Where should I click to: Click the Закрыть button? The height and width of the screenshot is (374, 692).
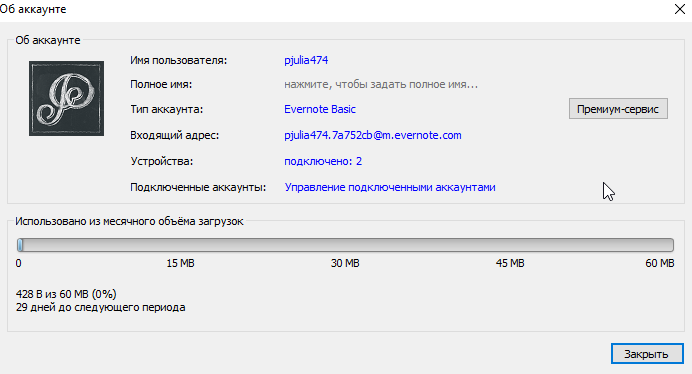pos(647,354)
